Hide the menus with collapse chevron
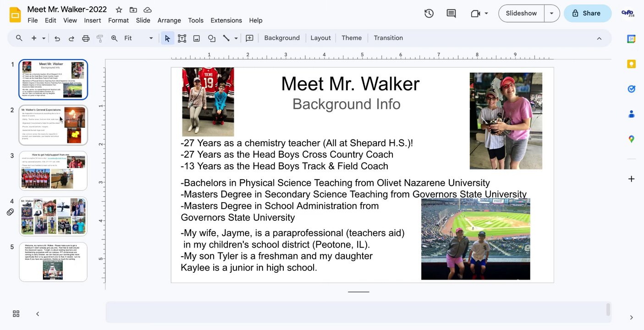The width and height of the screenshot is (644, 330). pos(599,38)
